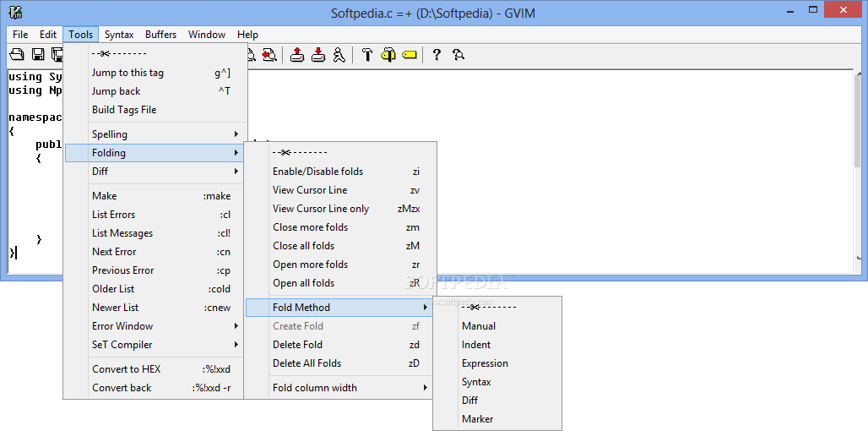Click the Help question mark toolbar icon
Image resolution: width=868 pixels, height=431 pixels.
437,54
